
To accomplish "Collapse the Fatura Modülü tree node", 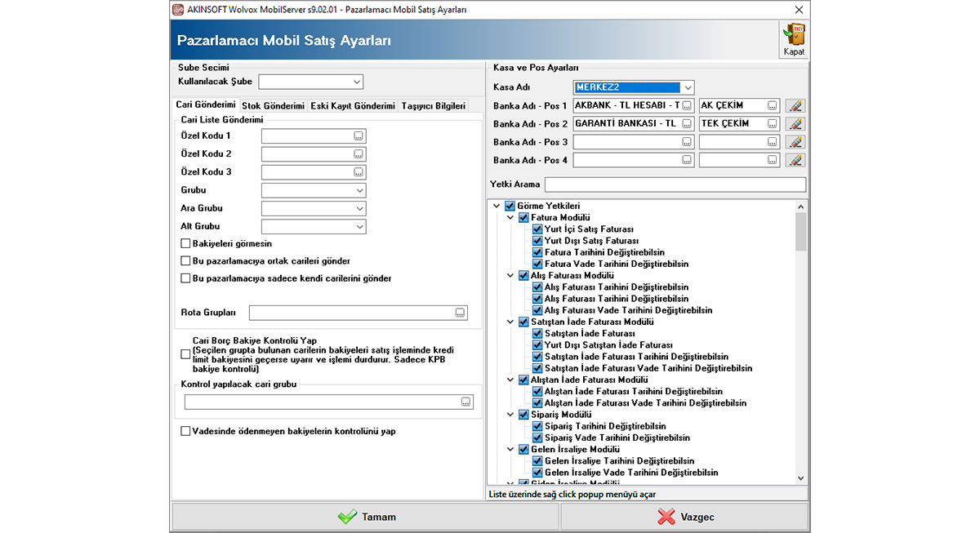I will (510, 218).
